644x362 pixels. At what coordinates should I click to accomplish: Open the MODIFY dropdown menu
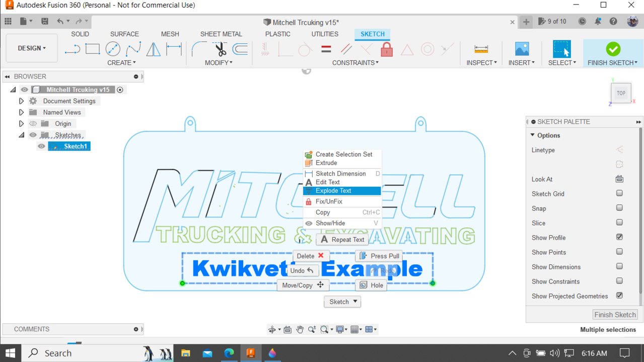[x=219, y=63]
